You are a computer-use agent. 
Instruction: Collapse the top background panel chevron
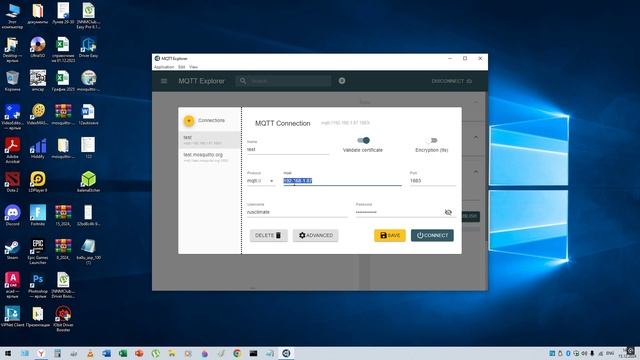pyautogui.click(x=476, y=102)
